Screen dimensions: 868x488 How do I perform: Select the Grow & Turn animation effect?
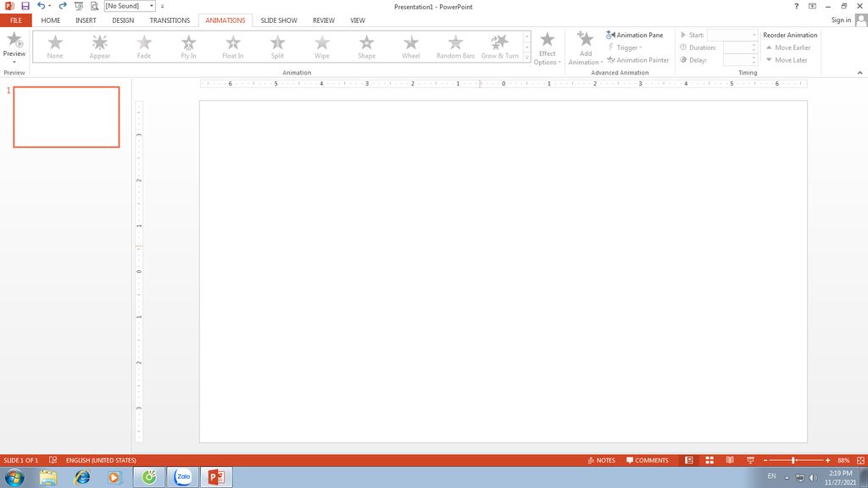pyautogui.click(x=500, y=47)
